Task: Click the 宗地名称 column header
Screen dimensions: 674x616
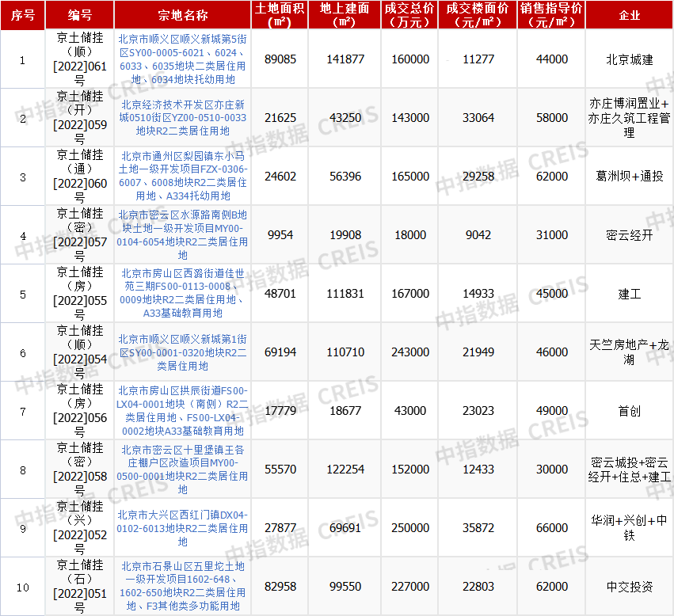Action: 182,15
